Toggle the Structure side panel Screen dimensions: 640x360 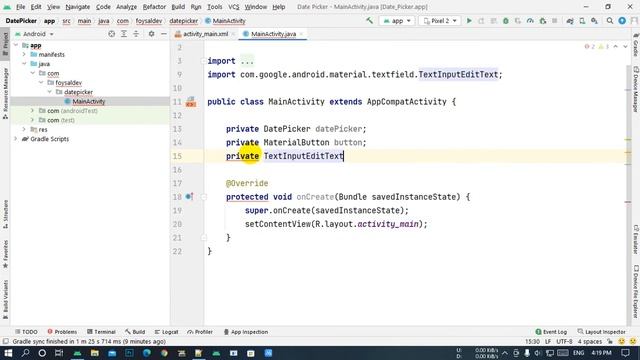5,214
